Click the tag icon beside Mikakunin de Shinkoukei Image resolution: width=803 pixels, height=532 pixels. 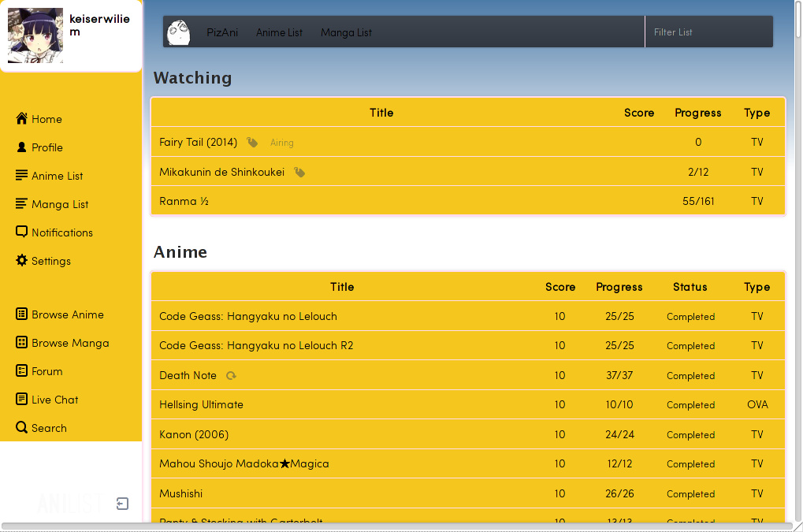(x=299, y=172)
